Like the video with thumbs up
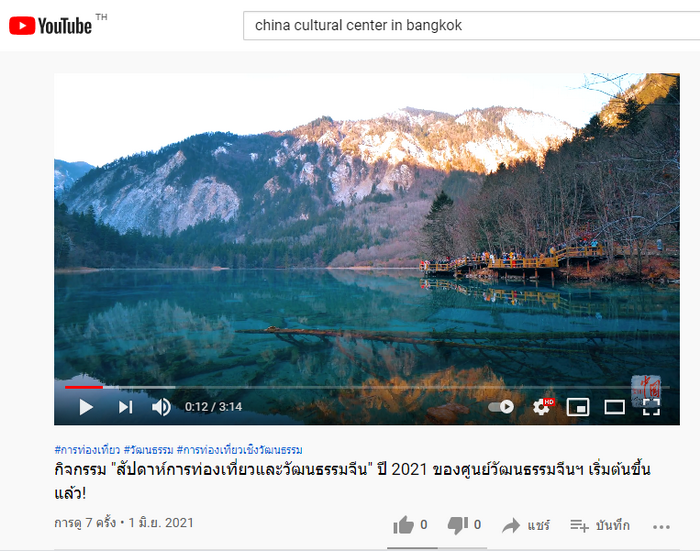The width and height of the screenshot is (700, 551). 410,525
